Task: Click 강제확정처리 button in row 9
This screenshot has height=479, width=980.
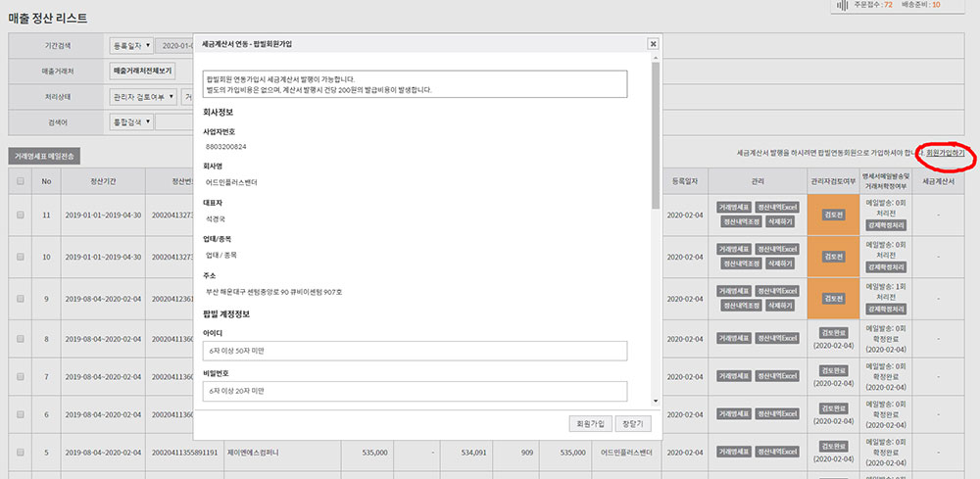Action: coord(886,310)
